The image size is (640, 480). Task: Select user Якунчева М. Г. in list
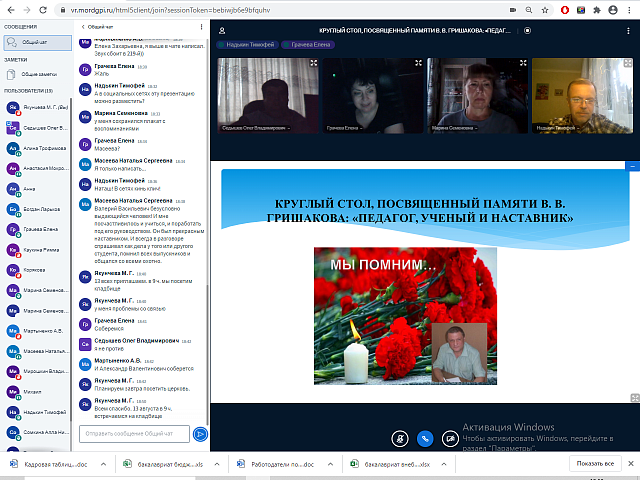[38, 108]
